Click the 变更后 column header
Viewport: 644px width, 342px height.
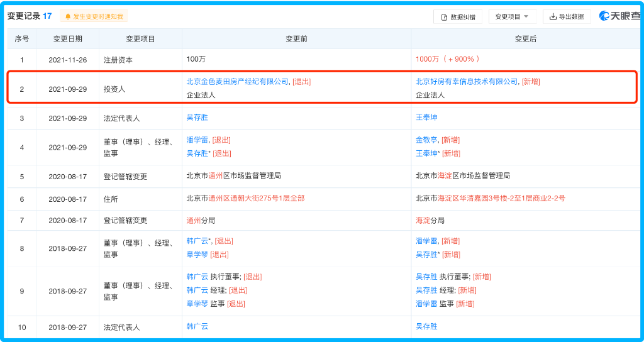click(x=526, y=39)
